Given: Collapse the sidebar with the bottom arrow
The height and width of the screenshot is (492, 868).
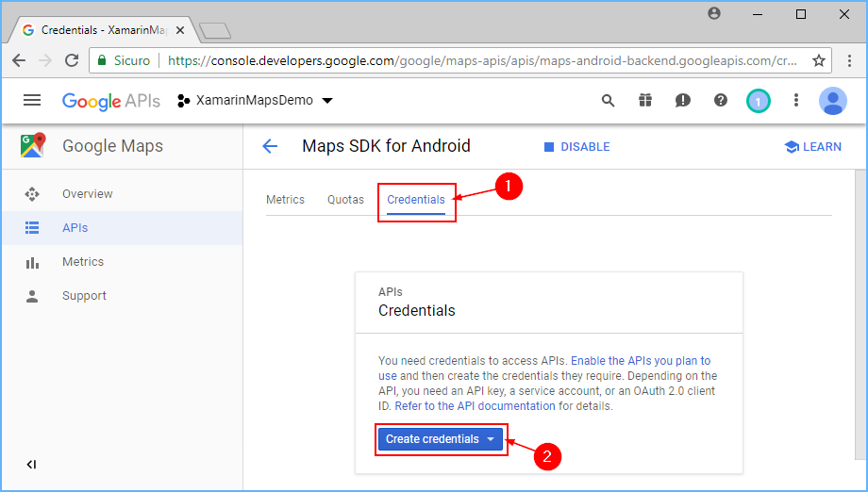Looking at the screenshot, I should 31,465.
